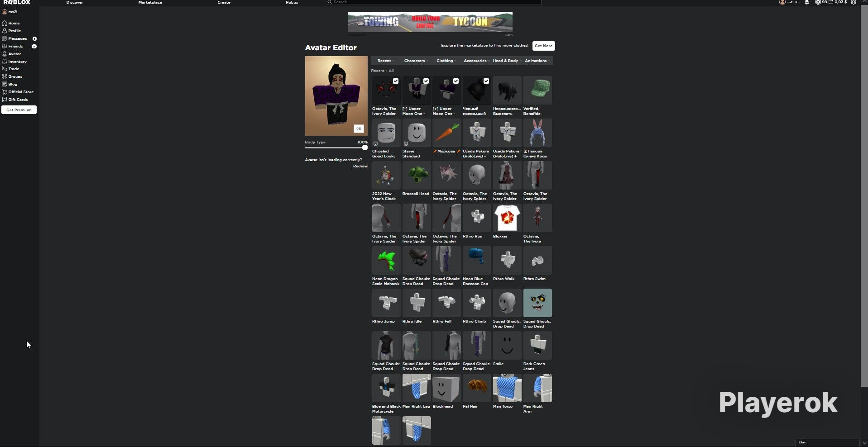Expand the Accessories dropdown tab
The image size is (868, 447).
click(476, 61)
